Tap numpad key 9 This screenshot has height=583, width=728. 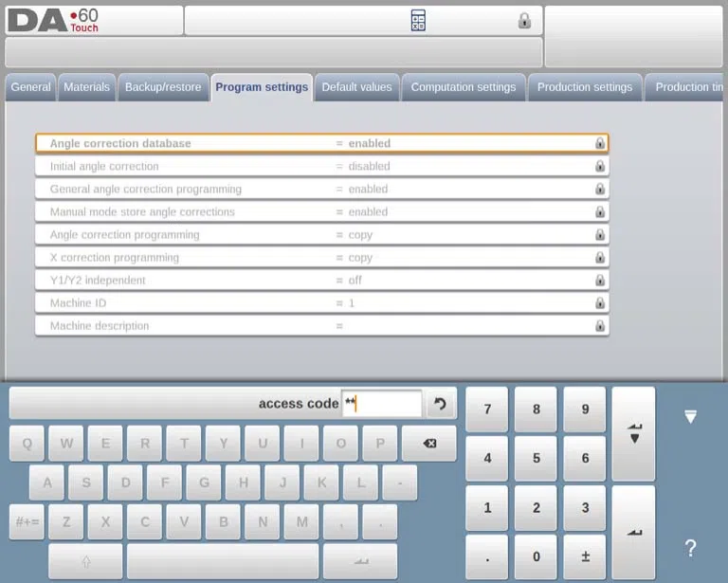click(585, 409)
